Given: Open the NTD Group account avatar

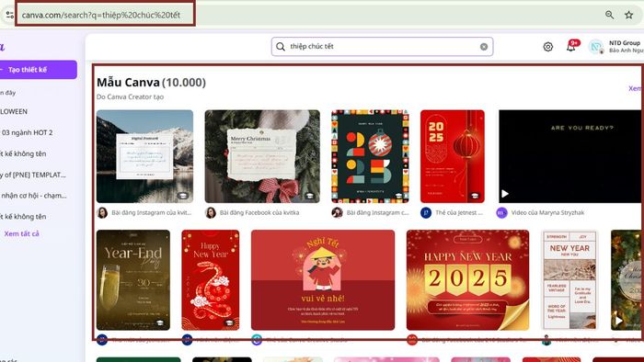Looking at the screenshot, I should (596, 47).
